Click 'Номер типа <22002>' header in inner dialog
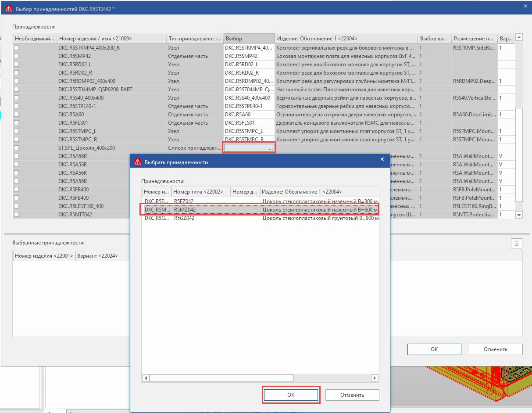The width and height of the screenshot is (532, 413). [201, 191]
